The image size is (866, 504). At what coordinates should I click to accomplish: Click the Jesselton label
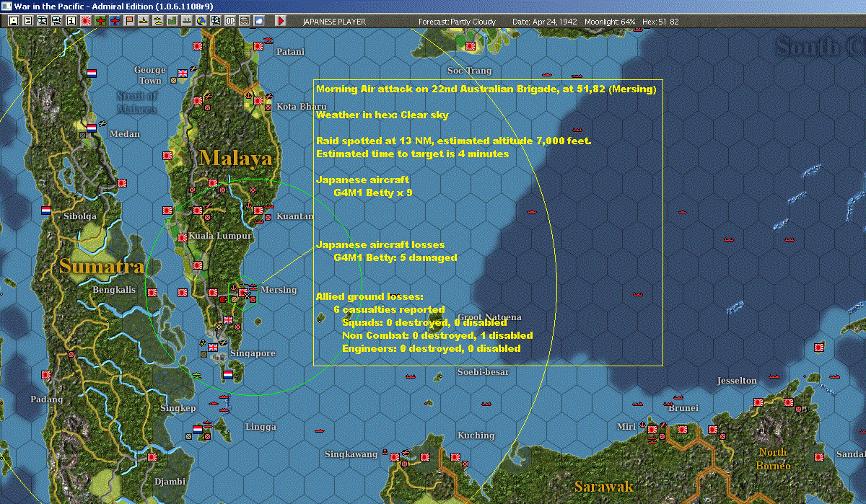click(x=737, y=381)
